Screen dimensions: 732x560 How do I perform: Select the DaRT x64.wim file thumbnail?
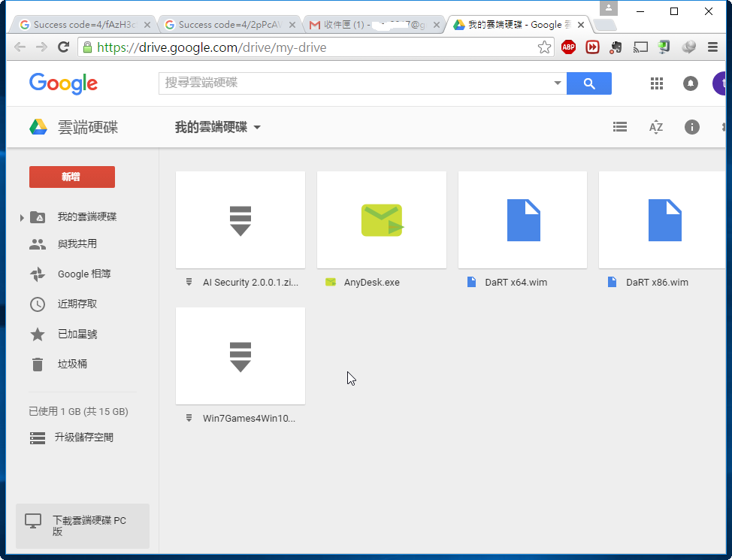tap(523, 220)
